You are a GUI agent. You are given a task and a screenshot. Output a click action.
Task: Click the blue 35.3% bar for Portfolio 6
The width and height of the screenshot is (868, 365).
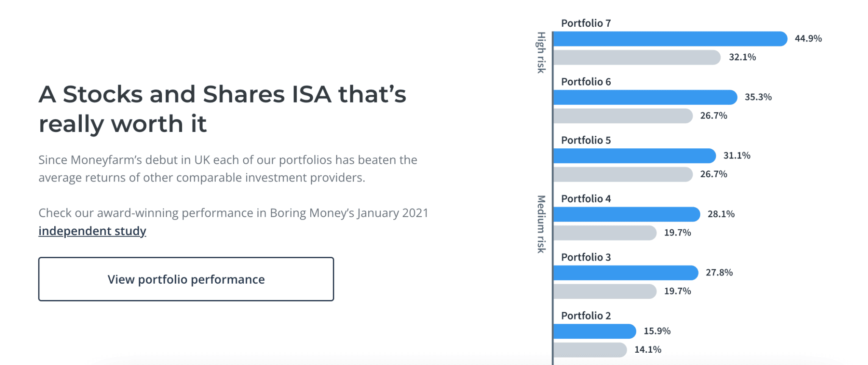[x=644, y=97]
